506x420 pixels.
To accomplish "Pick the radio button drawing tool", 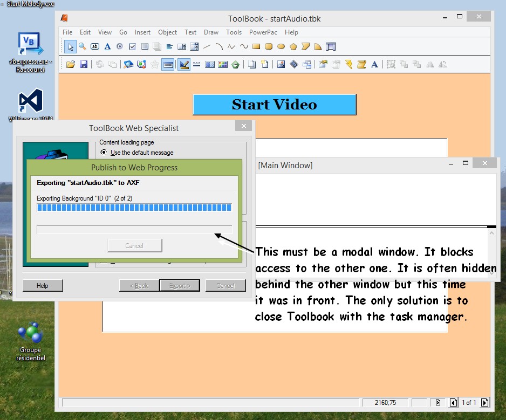I will [x=120, y=46].
